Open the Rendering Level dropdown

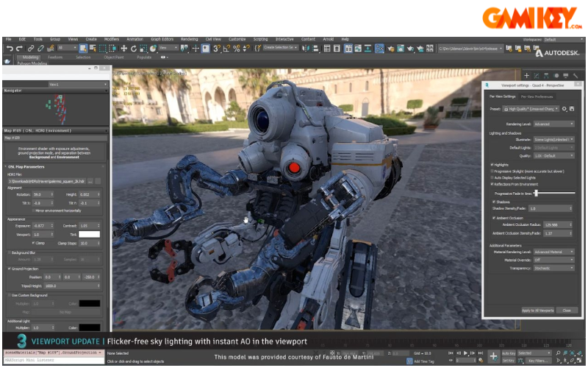554,124
